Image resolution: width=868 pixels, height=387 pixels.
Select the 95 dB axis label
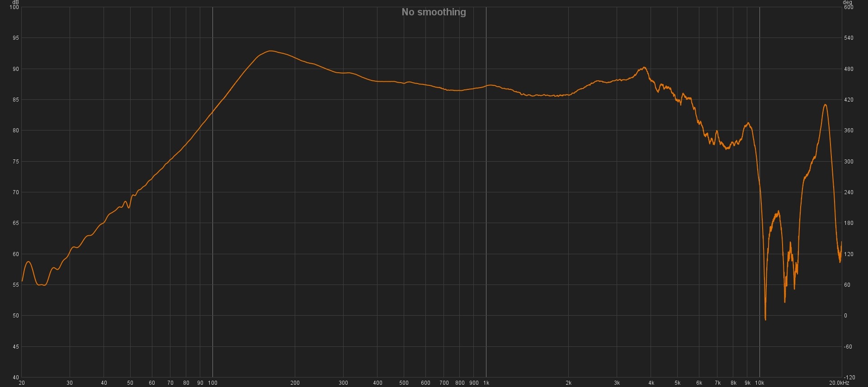pyautogui.click(x=16, y=38)
